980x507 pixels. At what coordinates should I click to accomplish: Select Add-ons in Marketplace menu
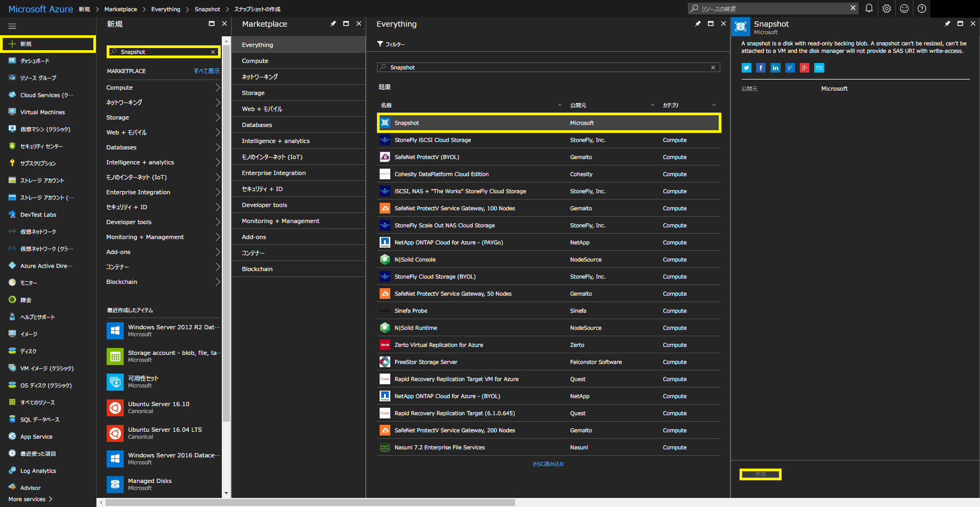tap(299, 237)
